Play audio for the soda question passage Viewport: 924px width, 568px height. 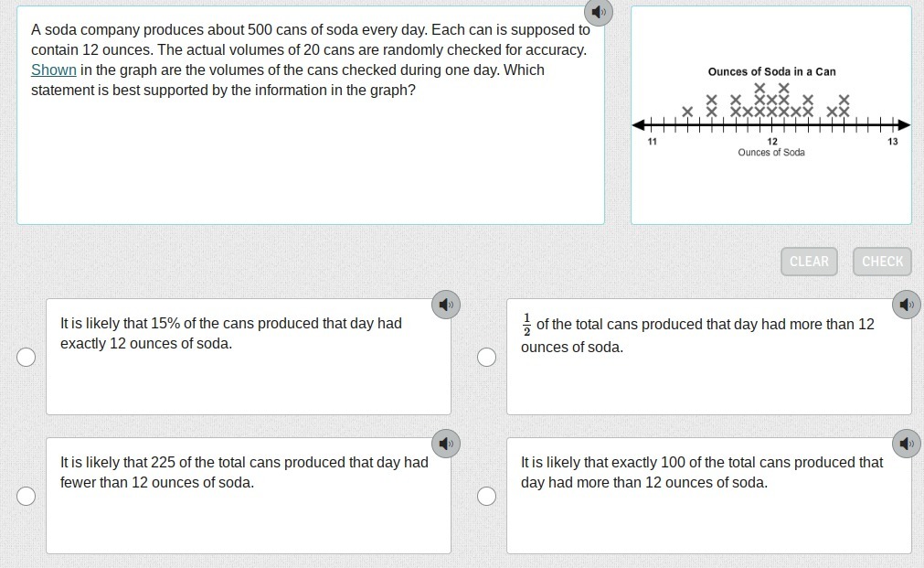598,13
